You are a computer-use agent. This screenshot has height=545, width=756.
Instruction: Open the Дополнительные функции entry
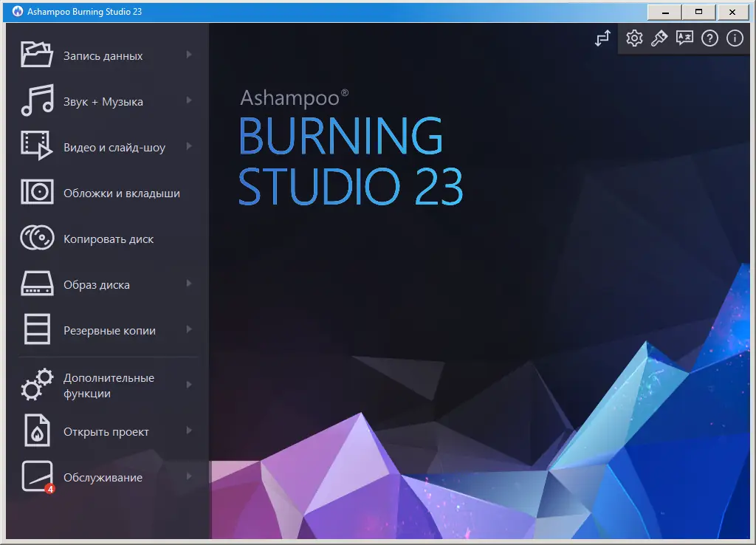(x=107, y=385)
